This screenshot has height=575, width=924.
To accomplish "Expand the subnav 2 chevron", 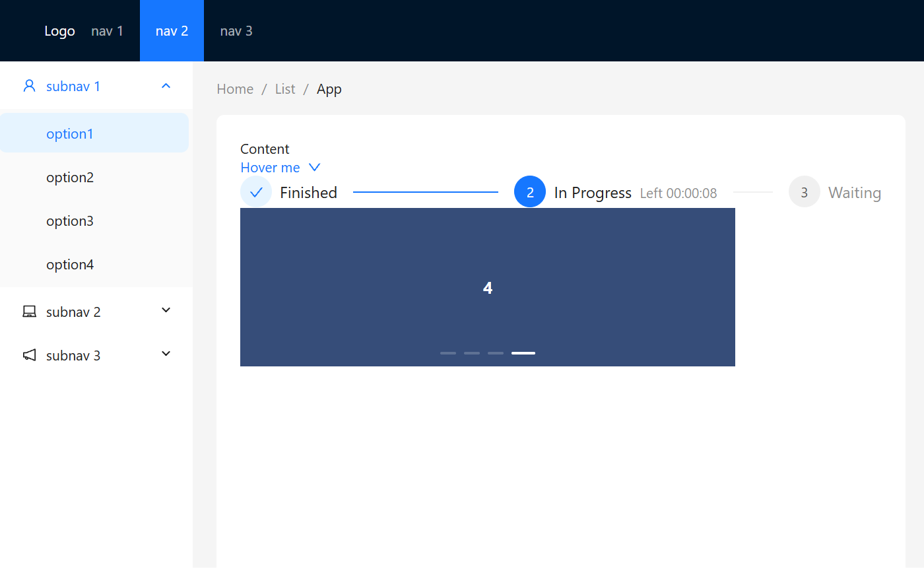I will (166, 311).
